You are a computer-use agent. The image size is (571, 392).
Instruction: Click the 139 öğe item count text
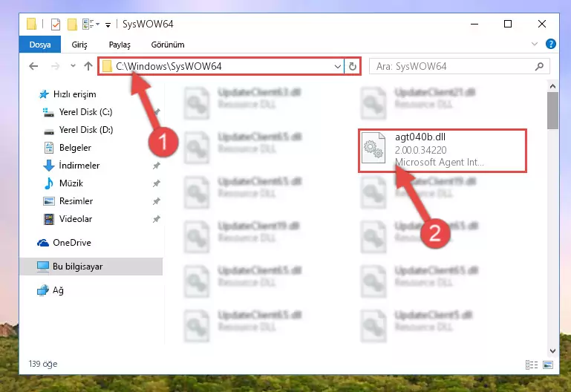point(43,364)
